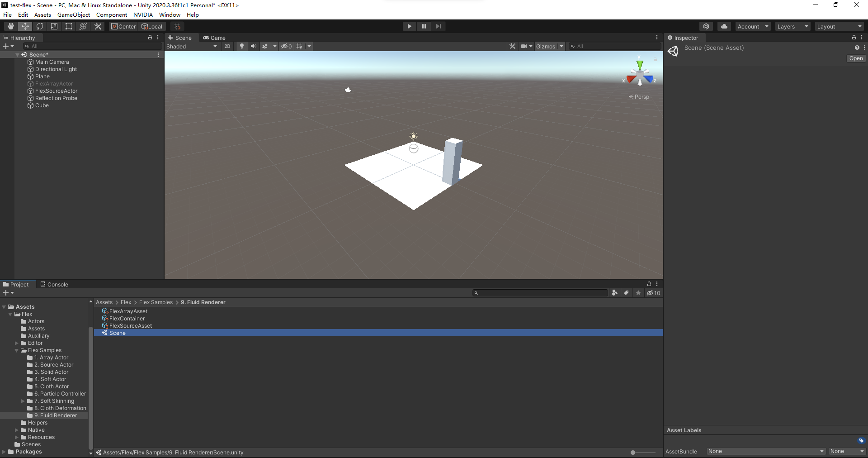Toggle hidden objects visibility count
The height and width of the screenshot is (458, 868).
(286, 46)
